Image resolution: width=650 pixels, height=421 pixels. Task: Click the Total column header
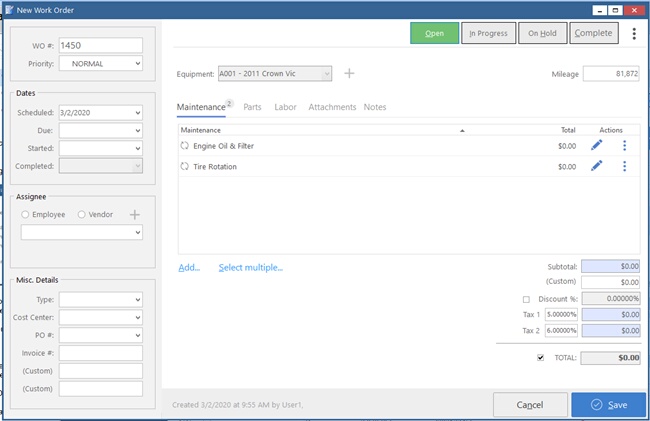pyautogui.click(x=568, y=130)
